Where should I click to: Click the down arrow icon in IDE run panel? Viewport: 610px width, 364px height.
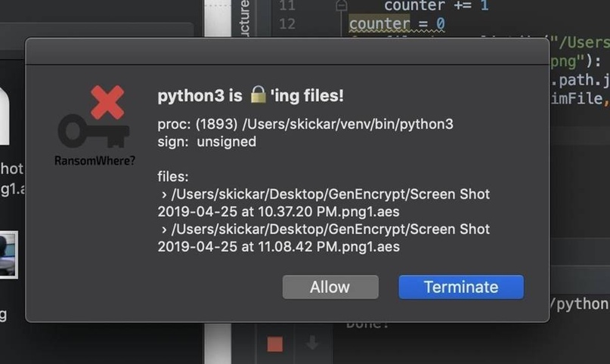click(x=312, y=343)
